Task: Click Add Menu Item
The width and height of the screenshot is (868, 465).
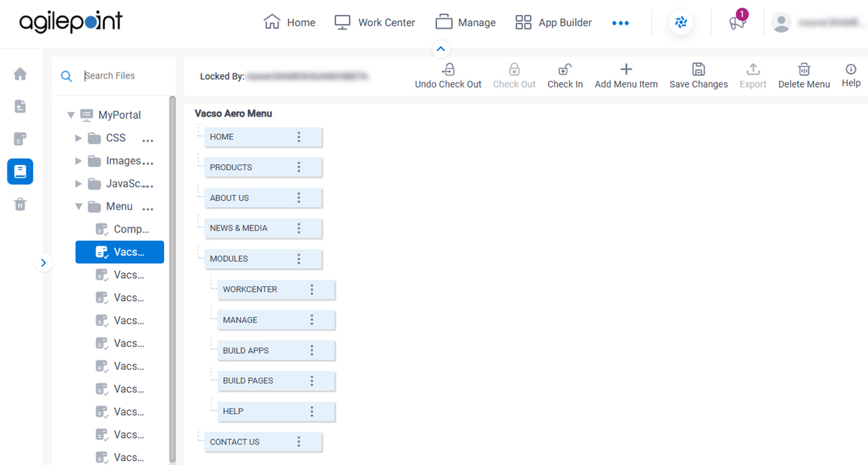Action: (626, 76)
